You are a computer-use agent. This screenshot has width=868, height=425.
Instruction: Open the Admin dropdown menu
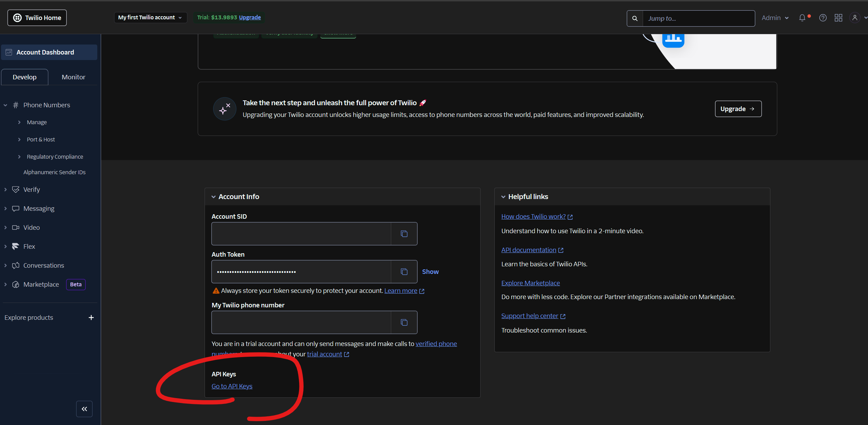(775, 18)
